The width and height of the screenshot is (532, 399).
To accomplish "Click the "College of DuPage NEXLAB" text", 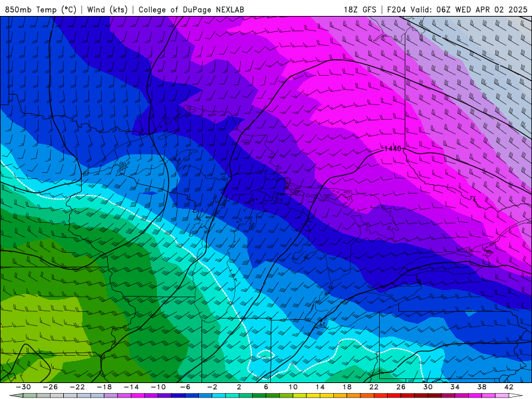I will [191, 9].
